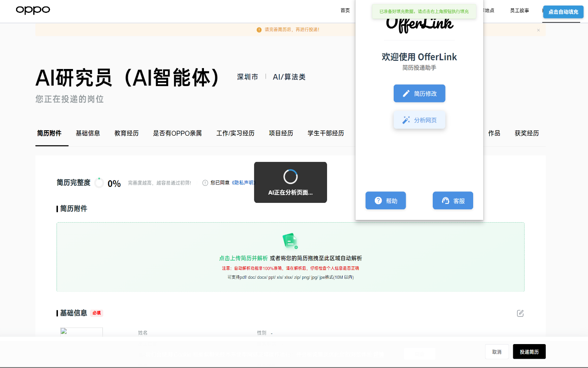Image resolution: width=588 pixels, height=368 pixels.
Task: Click the resume completeness progress ring
Action: [x=99, y=183]
